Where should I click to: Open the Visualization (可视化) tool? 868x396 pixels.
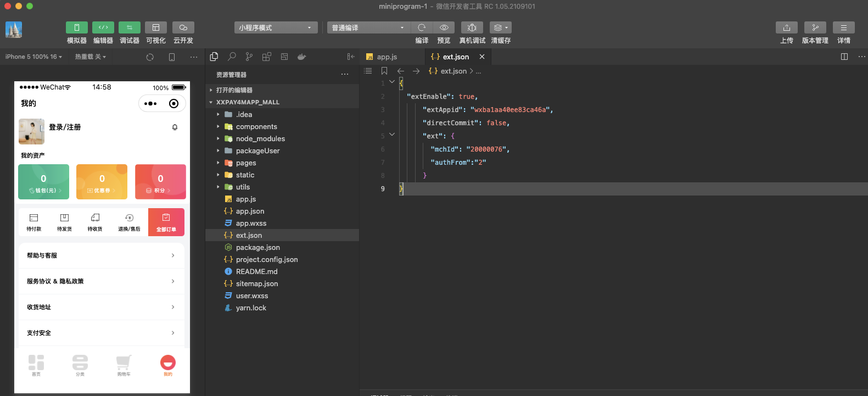(156, 27)
